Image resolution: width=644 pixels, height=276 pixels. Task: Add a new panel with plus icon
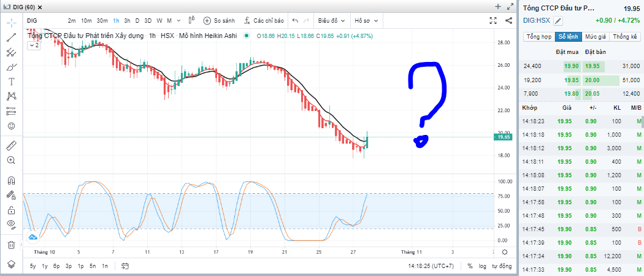[x=498, y=6]
